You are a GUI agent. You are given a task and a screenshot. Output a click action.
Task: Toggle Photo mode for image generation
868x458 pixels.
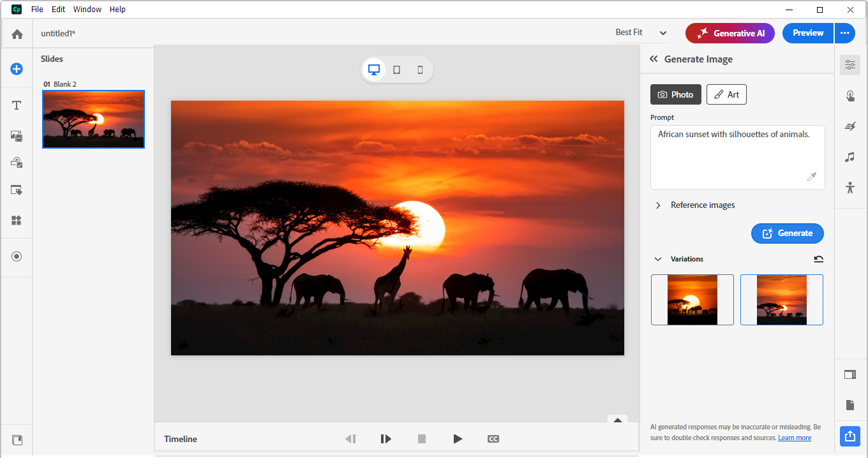[675, 94]
